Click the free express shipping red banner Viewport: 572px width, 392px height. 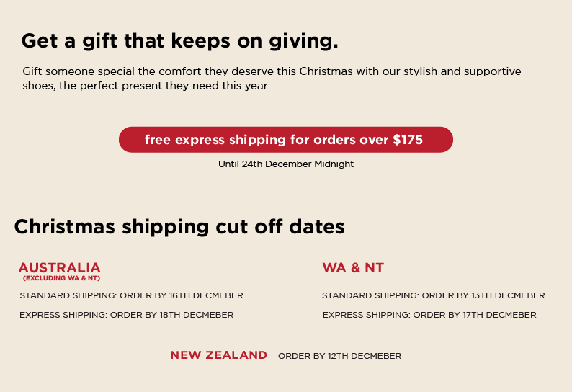[285, 140]
